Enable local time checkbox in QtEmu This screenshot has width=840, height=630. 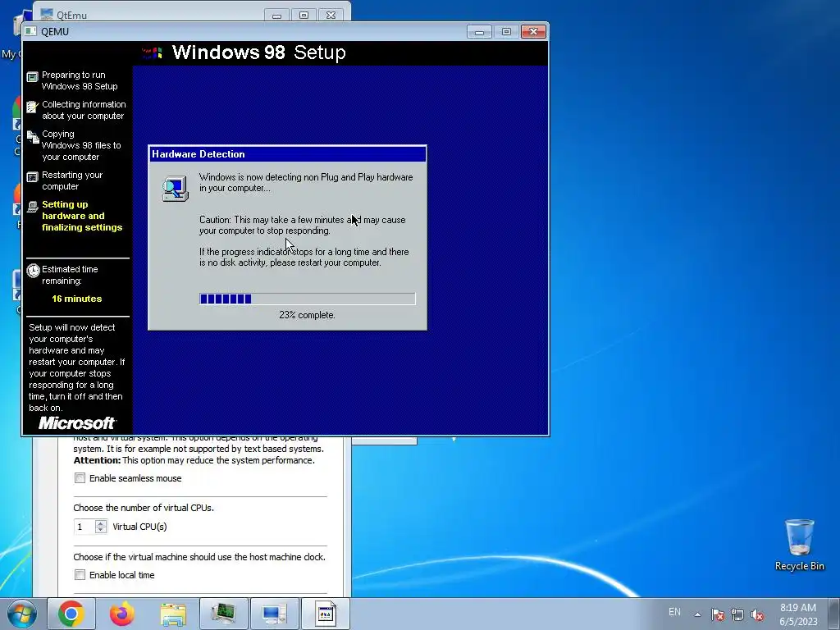tap(80, 575)
